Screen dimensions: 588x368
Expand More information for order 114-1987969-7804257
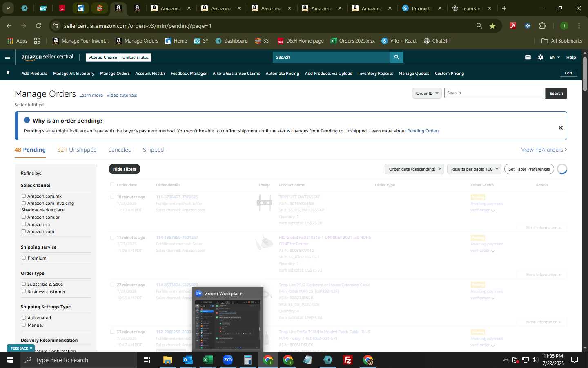click(x=543, y=275)
